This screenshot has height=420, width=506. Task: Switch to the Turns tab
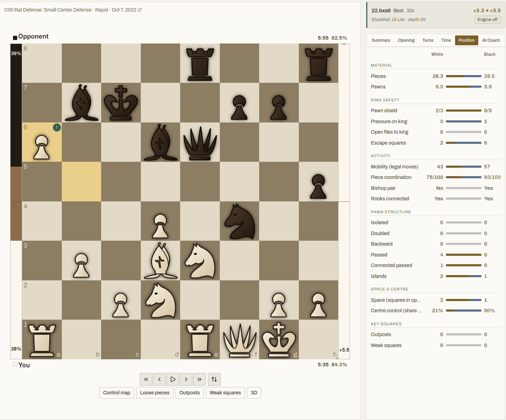(428, 40)
